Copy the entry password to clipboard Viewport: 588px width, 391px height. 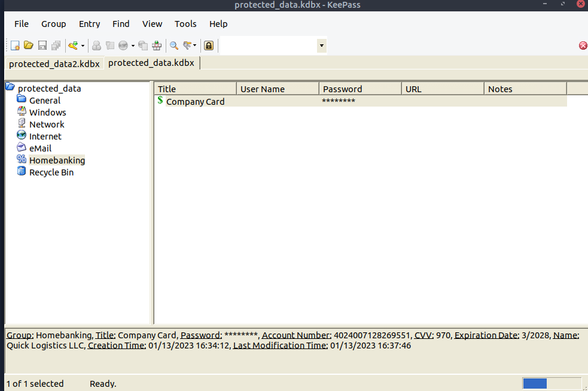(110, 46)
